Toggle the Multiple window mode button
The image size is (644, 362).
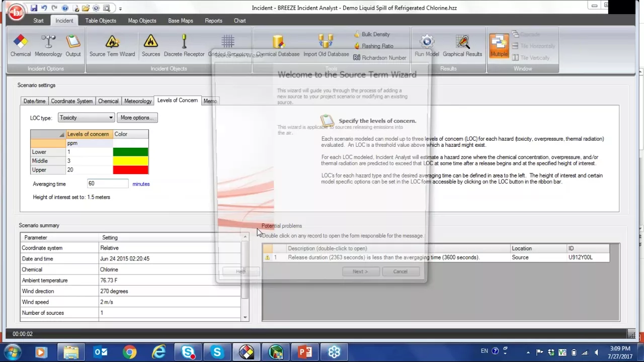(x=499, y=46)
